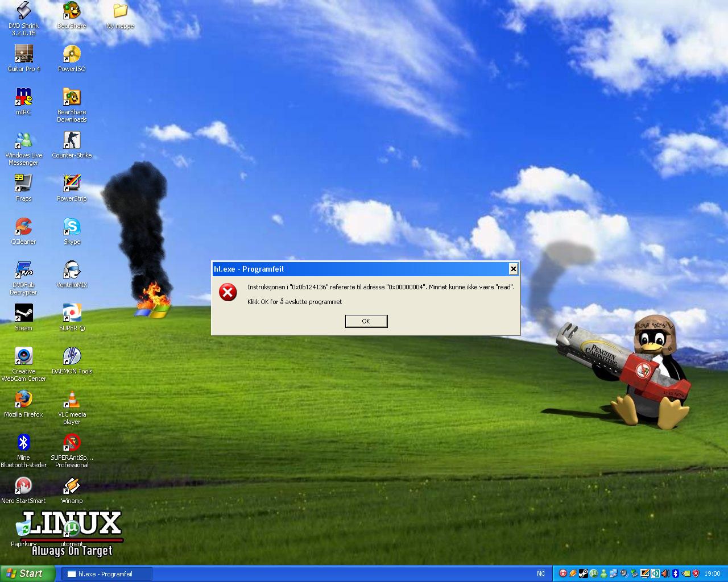Select the mIRC desktop shortcut

point(23,101)
